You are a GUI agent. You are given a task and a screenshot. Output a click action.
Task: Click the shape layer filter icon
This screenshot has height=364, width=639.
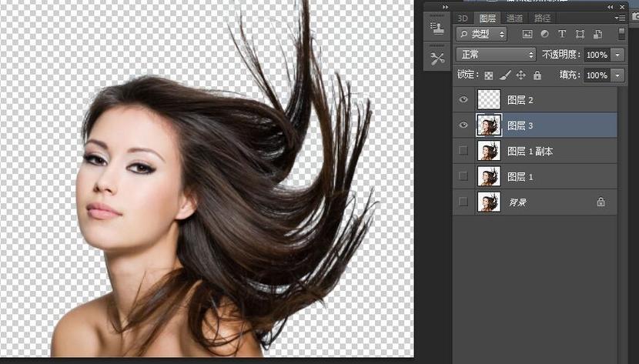pos(580,34)
